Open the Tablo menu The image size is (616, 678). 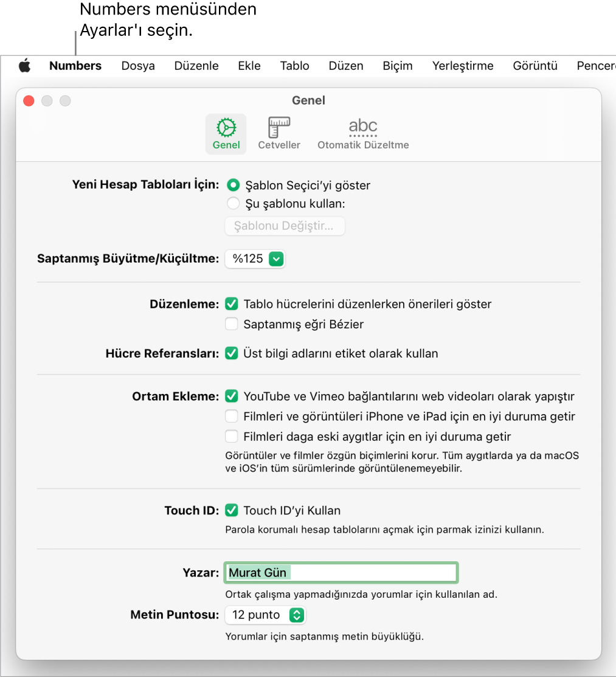pos(294,66)
